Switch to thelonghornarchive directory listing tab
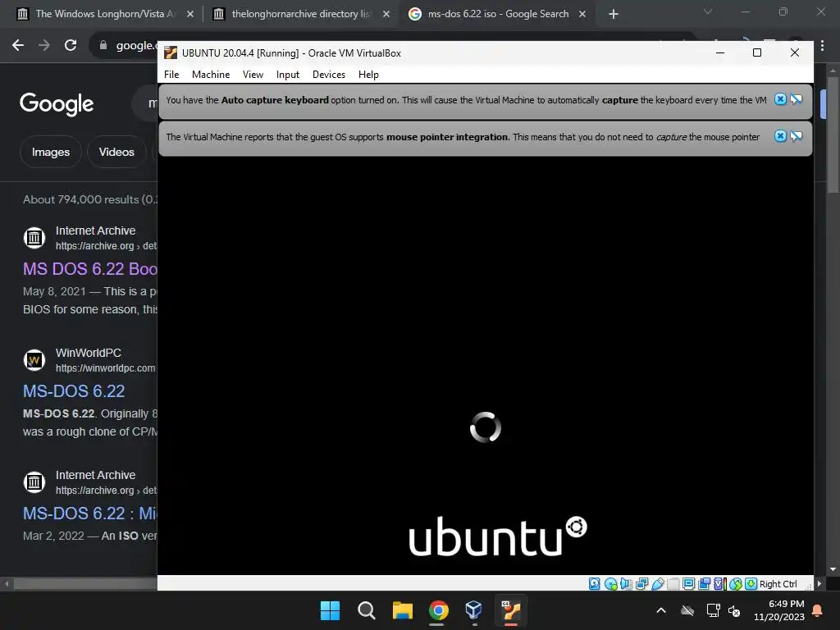Viewport: 840px width, 630px height. (x=301, y=14)
